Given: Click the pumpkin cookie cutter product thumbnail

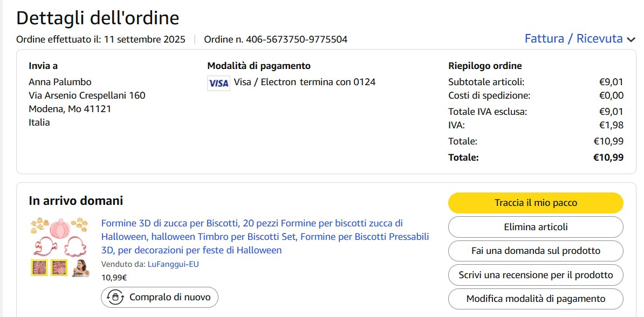Looking at the screenshot, I should click(59, 246).
